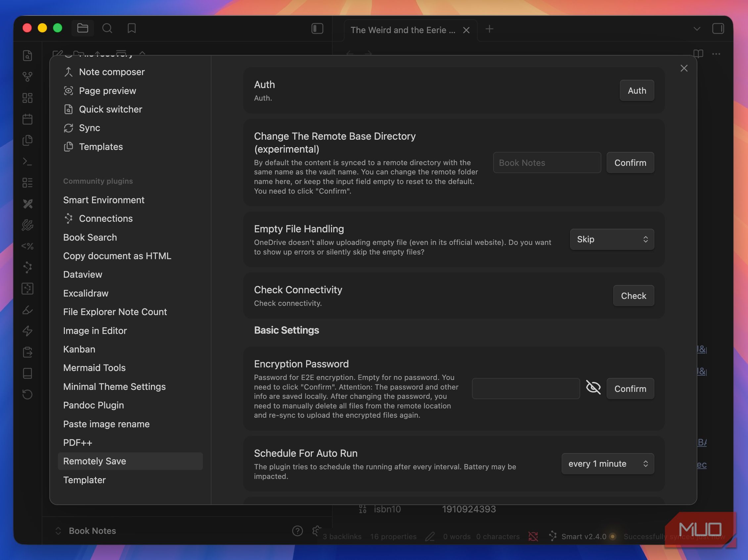Viewport: 748px width, 560px height.
Task: Open more options three-dot menu
Action: pyautogui.click(x=716, y=54)
